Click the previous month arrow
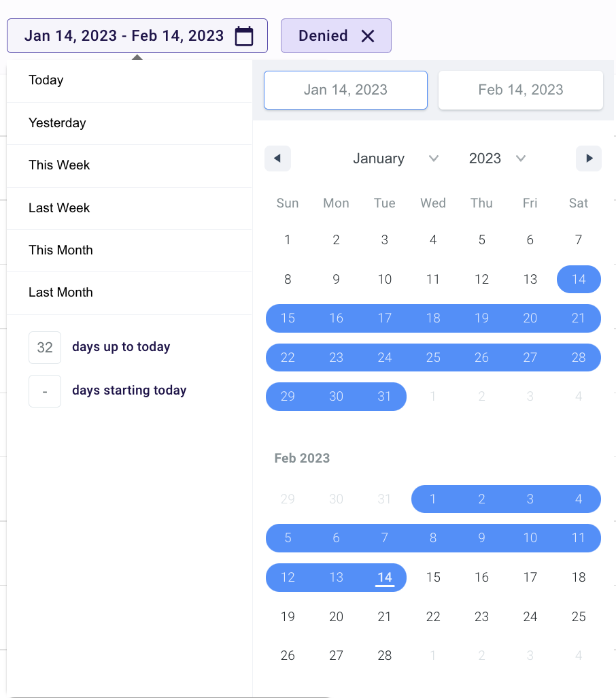The height and width of the screenshot is (698, 616). [277, 158]
